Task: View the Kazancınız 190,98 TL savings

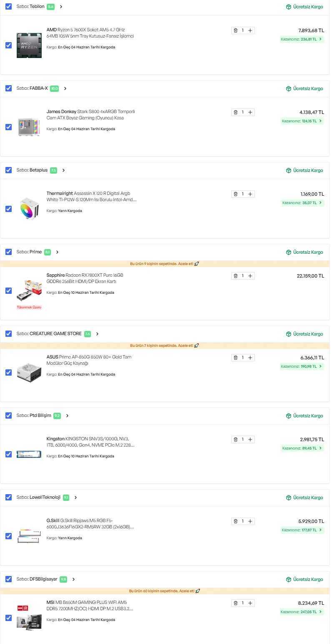Action: pos(302,366)
